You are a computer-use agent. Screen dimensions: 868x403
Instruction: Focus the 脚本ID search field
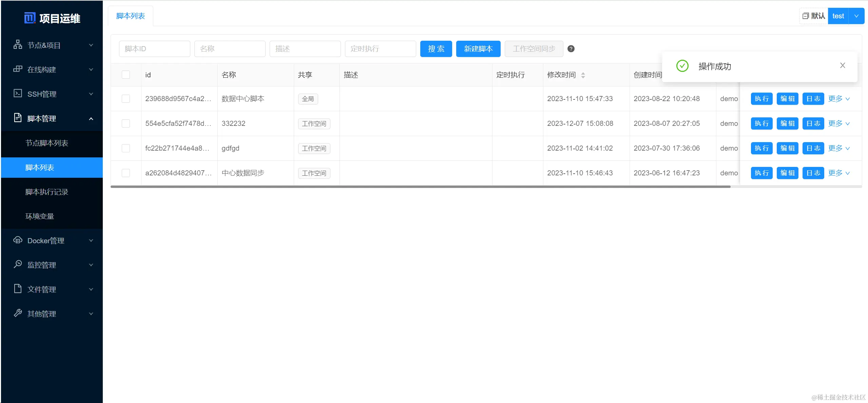click(155, 49)
